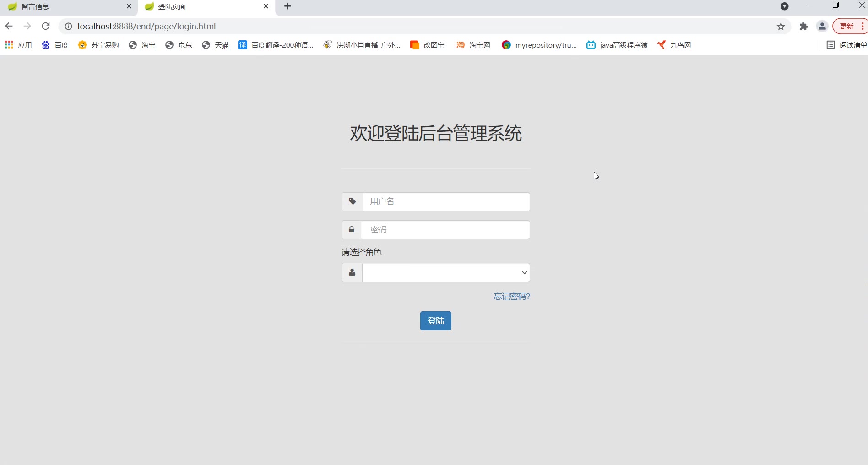Image resolution: width=868 pixels, height=465 pixels.
Task: Close the 留言信息 tab
Action: click(x=129, y=6)
